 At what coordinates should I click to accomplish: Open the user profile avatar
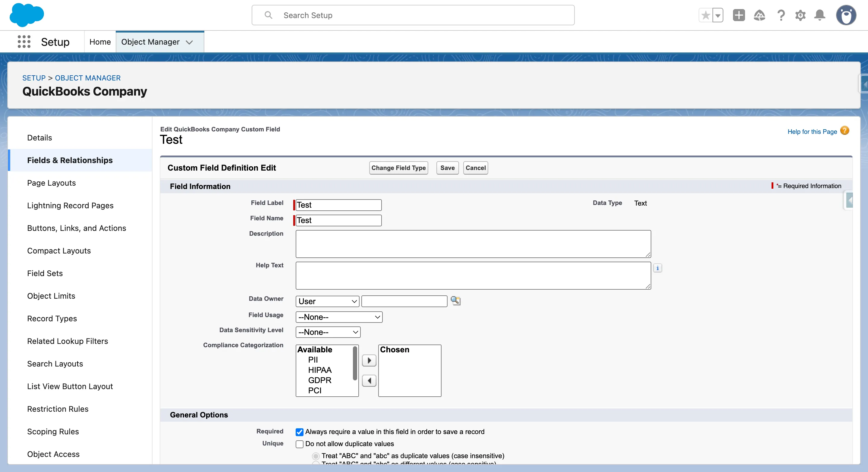846,15
